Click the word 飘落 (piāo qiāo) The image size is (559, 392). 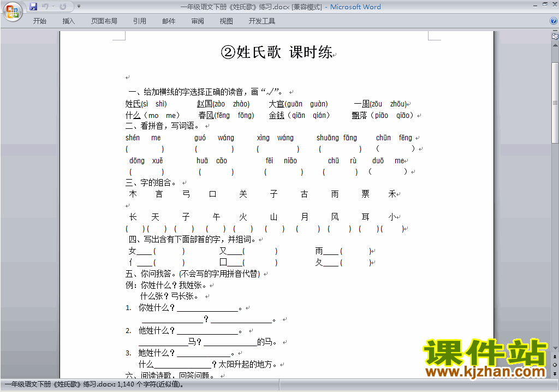click(383, 116)
